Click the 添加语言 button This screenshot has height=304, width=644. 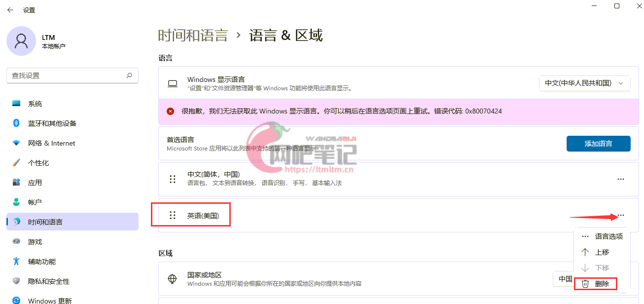click(x=598, y=144)
